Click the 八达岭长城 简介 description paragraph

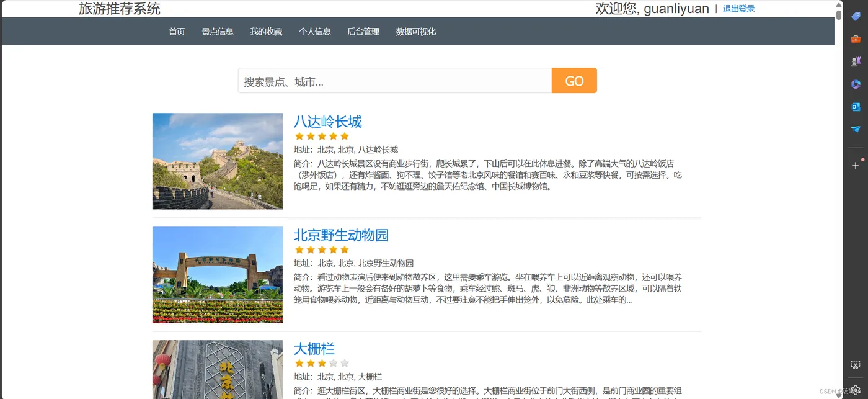pyautogui.click(x=488, y=175)
